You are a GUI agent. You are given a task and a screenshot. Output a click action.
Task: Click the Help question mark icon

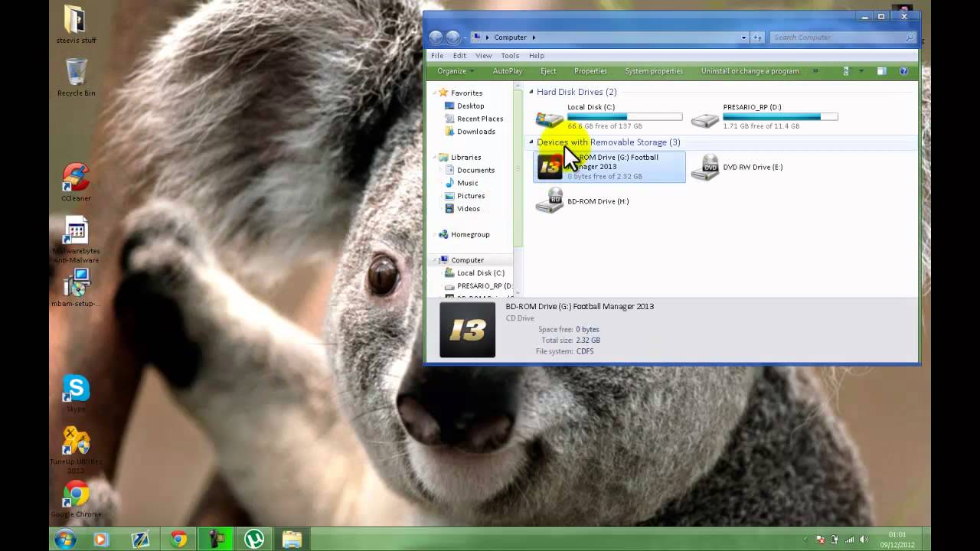tap(903, 71)
